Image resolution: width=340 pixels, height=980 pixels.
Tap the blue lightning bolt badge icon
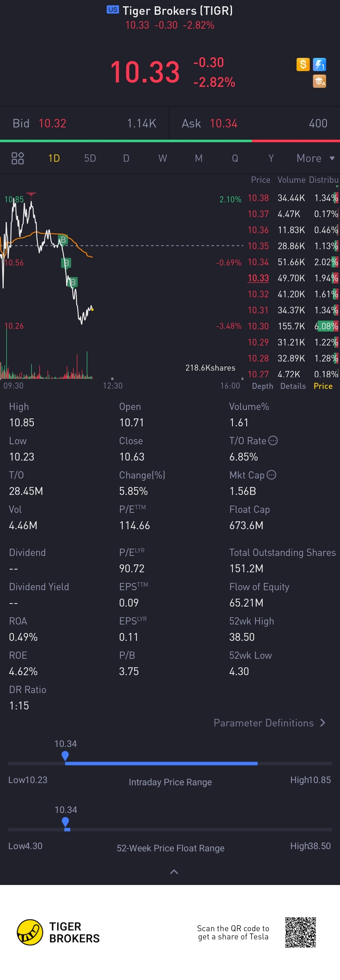[320, 64]
